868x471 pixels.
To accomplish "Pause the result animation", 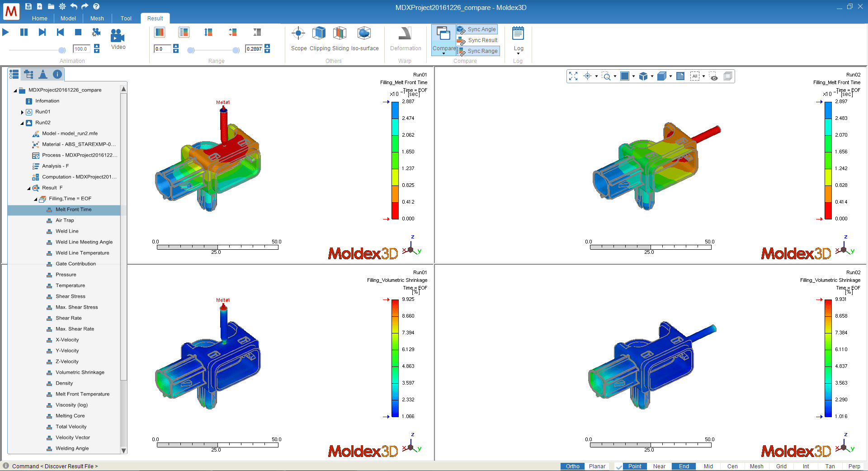I will (24, 32).
